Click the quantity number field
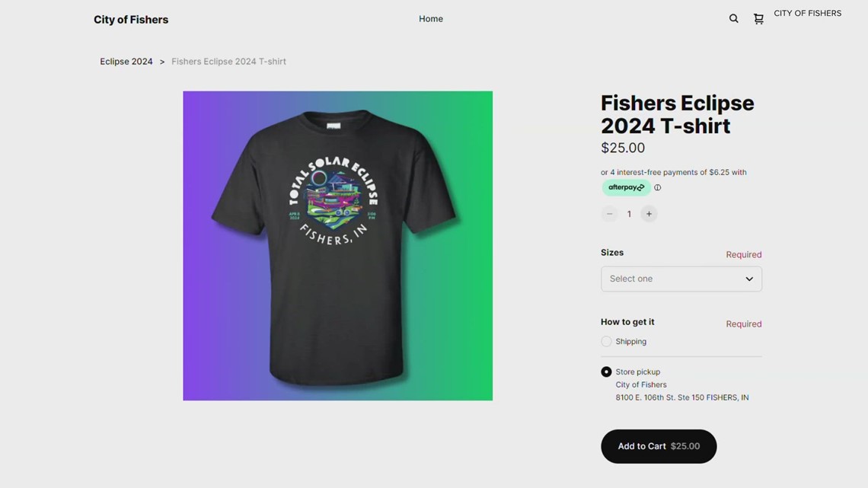The height and width of the screenshot is (488, 868). [629, 214]
